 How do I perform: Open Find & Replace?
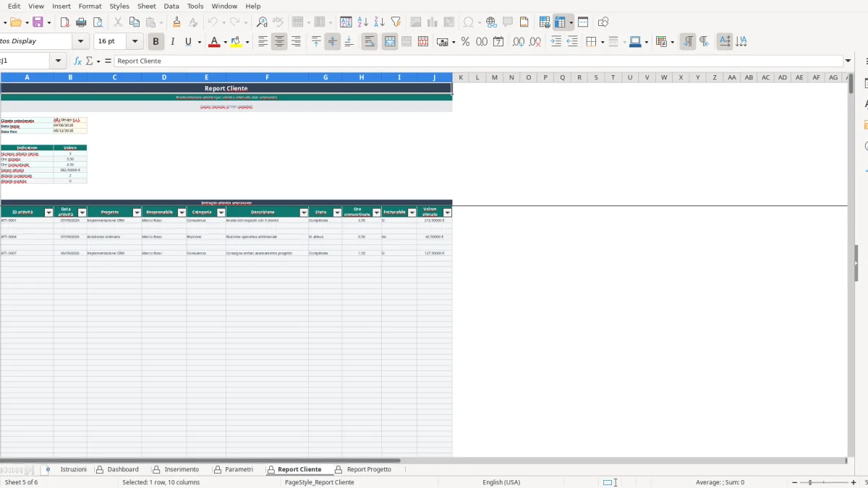(x=262, y=22)
